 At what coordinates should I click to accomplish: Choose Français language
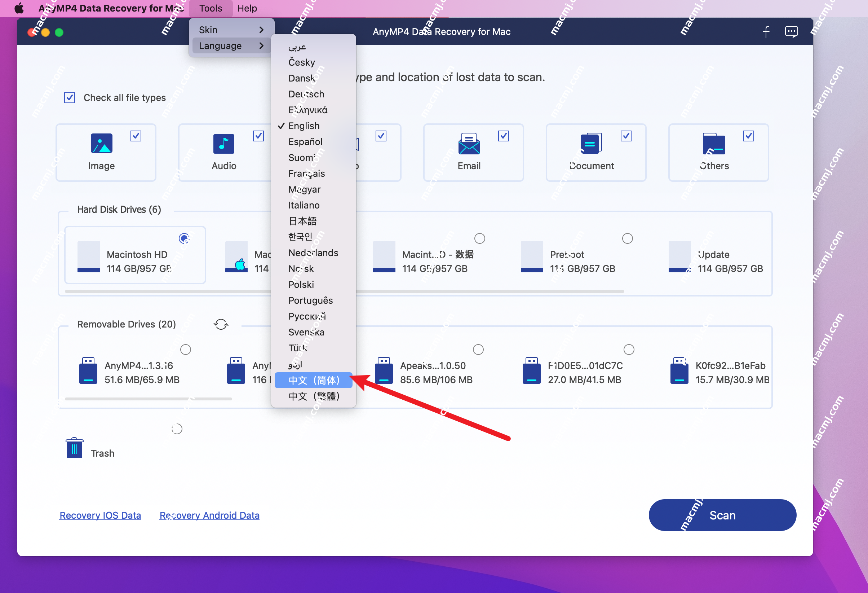pyautogui.click(x=313, y=173)
